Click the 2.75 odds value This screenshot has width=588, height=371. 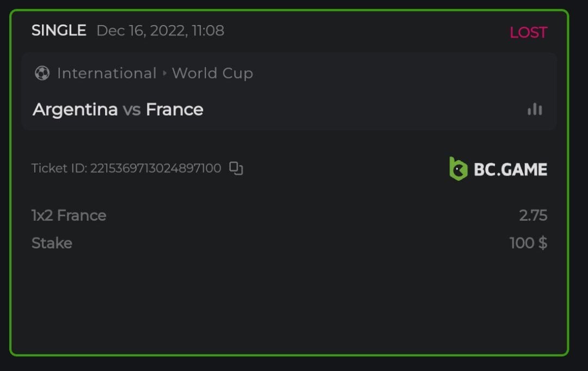click(x=533, y=216)
